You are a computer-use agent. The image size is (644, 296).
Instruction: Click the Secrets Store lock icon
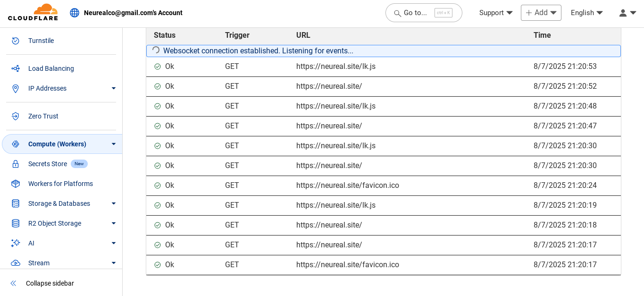click(16, 164)
